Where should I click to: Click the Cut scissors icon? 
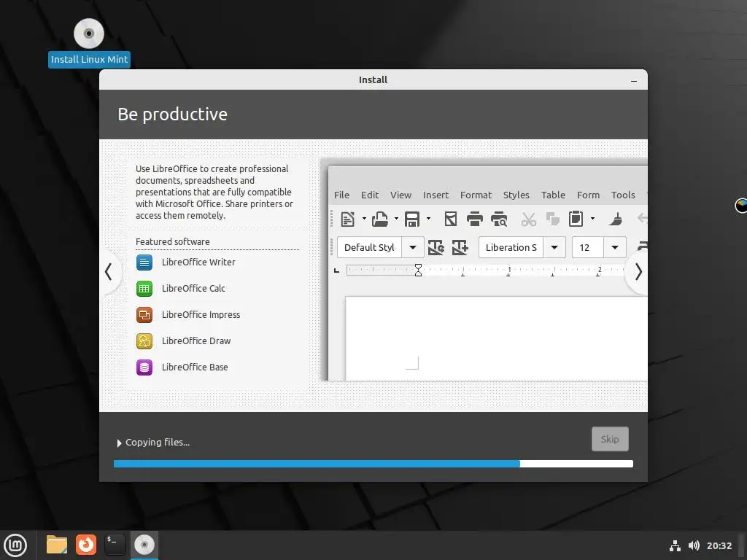coord(528,219)
